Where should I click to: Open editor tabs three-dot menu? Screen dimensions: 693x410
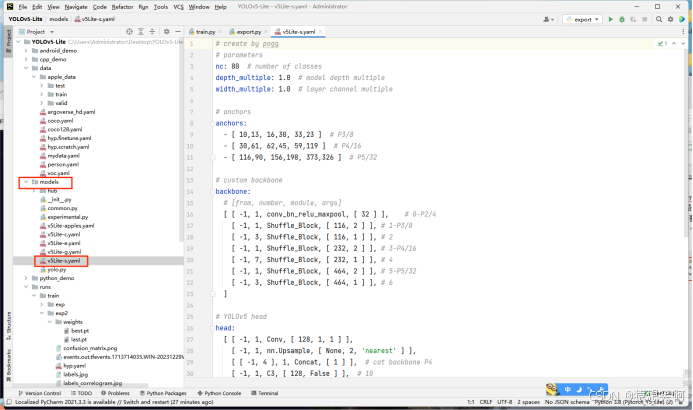[x=683, y=32]
